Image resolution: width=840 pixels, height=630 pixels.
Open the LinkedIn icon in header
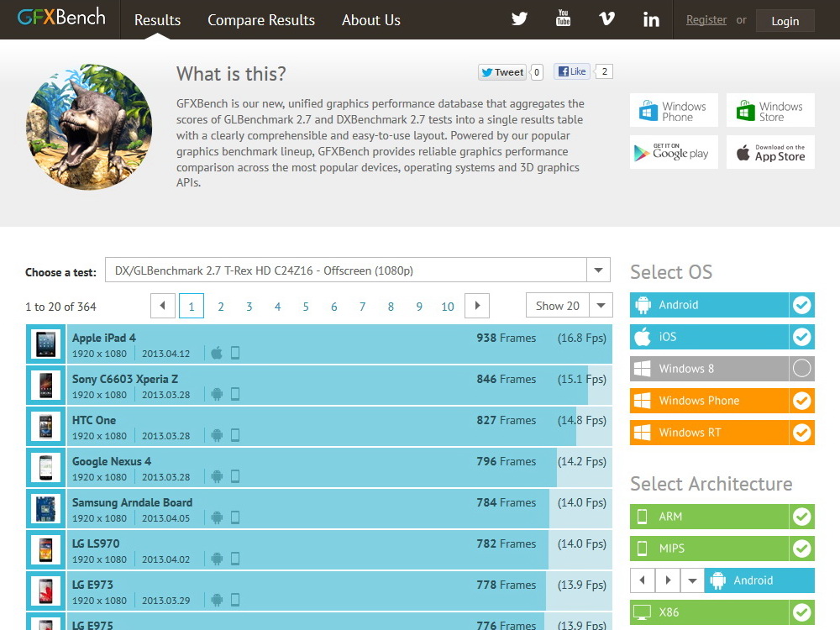pos(651,19)
